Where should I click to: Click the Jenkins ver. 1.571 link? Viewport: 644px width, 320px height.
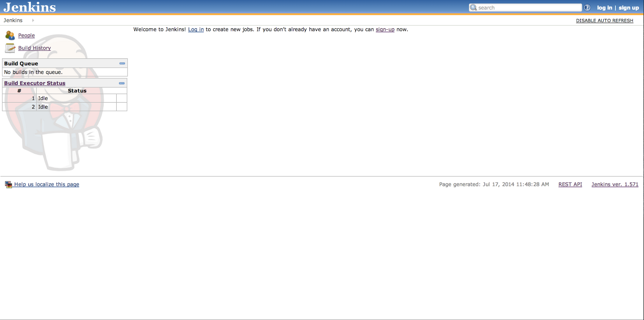pyautogui.click(x=615, y=184)
